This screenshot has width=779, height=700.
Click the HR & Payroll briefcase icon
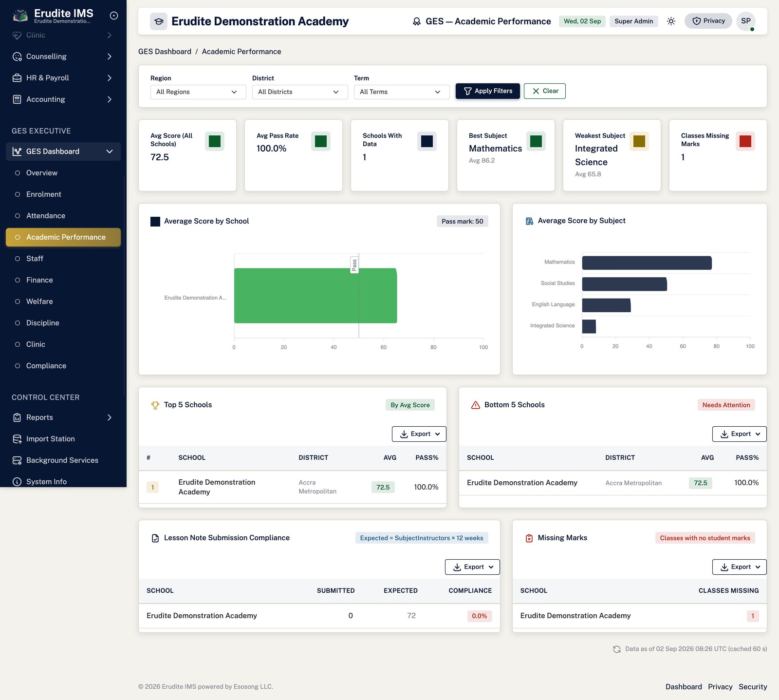[x=17, y=78]
